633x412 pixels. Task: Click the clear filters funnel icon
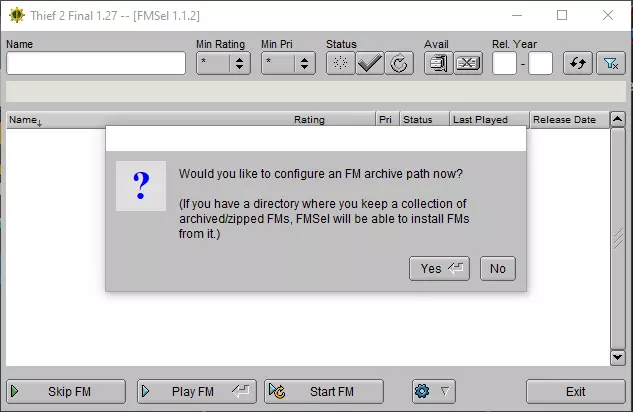coord(611,63)
